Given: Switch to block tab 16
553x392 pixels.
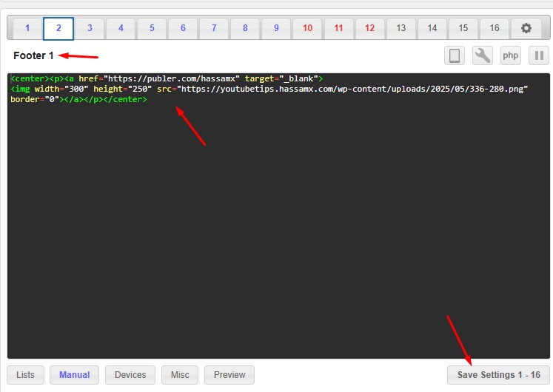Looking at the screenshot, I should 495,28.
